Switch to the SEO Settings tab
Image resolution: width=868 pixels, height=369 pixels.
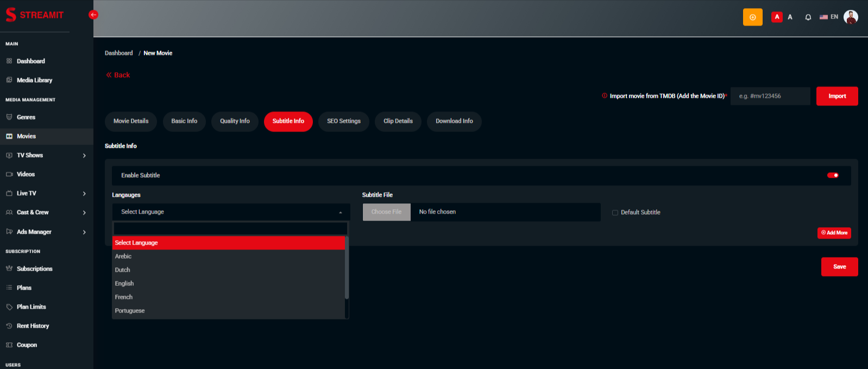[x=343, y=121]
